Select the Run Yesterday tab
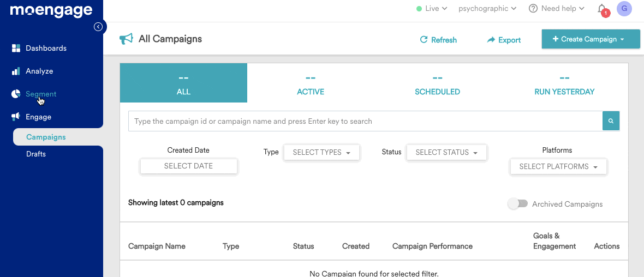 pos(564,83)
